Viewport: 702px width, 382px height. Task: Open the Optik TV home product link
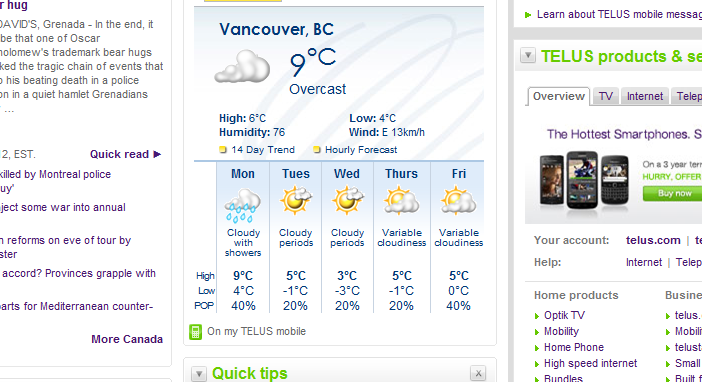pyautogui.click(x=564, y=315)
